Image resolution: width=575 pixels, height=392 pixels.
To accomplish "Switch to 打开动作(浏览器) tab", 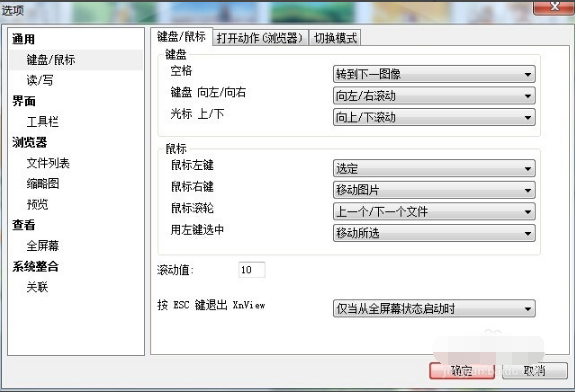I will (260, 38).
